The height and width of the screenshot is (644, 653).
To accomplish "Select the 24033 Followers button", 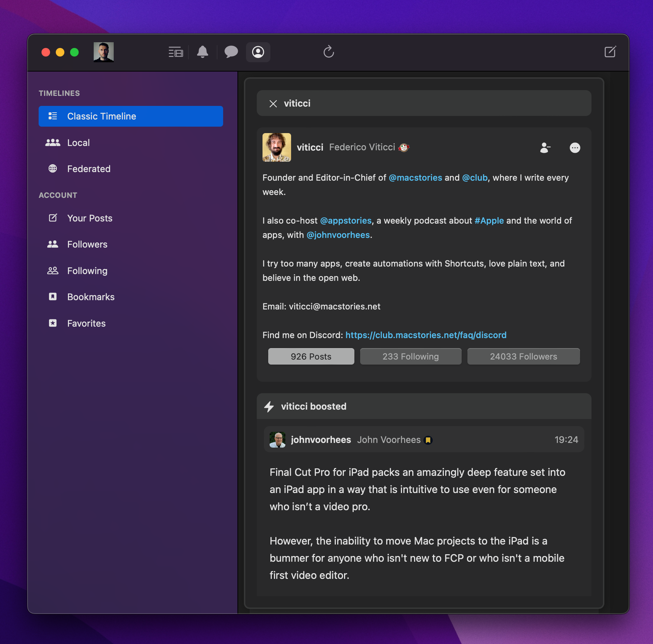I will pos(524,356).
